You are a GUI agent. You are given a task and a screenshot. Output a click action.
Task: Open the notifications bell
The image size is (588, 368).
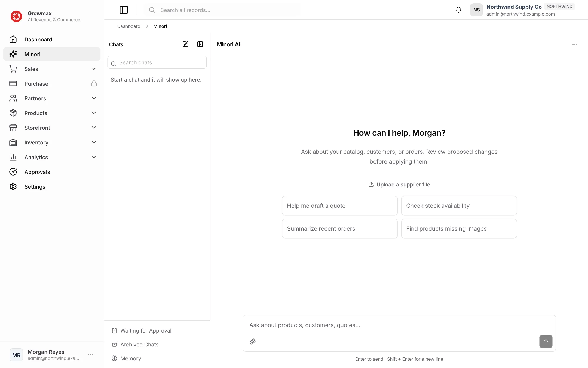click(x=458, y=10)
